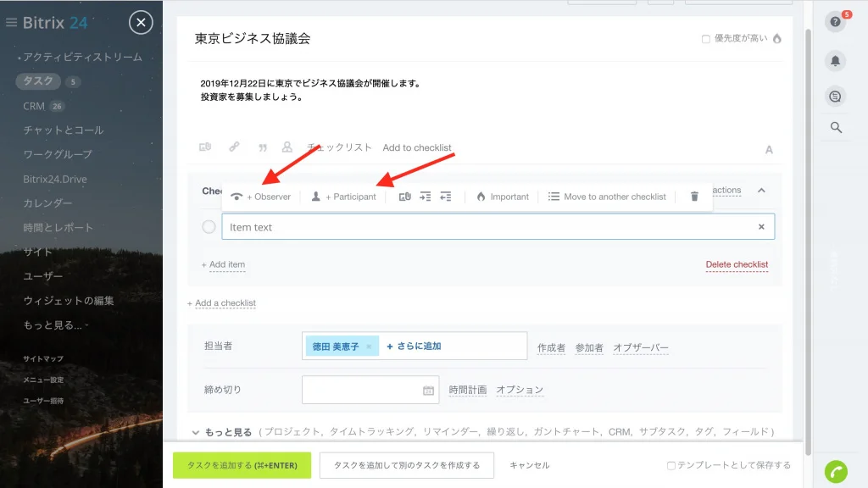Screen dimensions: 868x488
Task: Mention a user with the person icon
Action: pyautogui.click(x=287, y=147)
